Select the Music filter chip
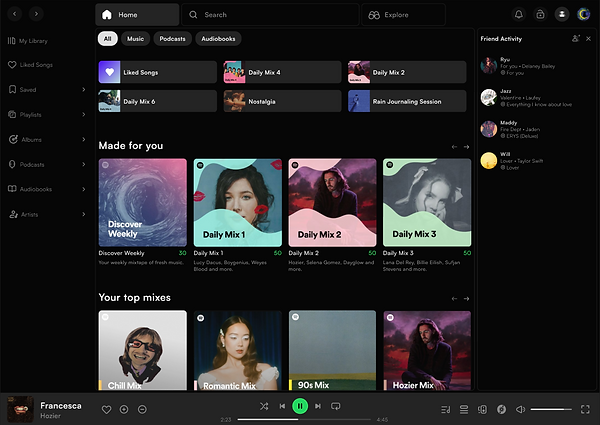The height and width of the screenshot is (425, 600). 135,39
